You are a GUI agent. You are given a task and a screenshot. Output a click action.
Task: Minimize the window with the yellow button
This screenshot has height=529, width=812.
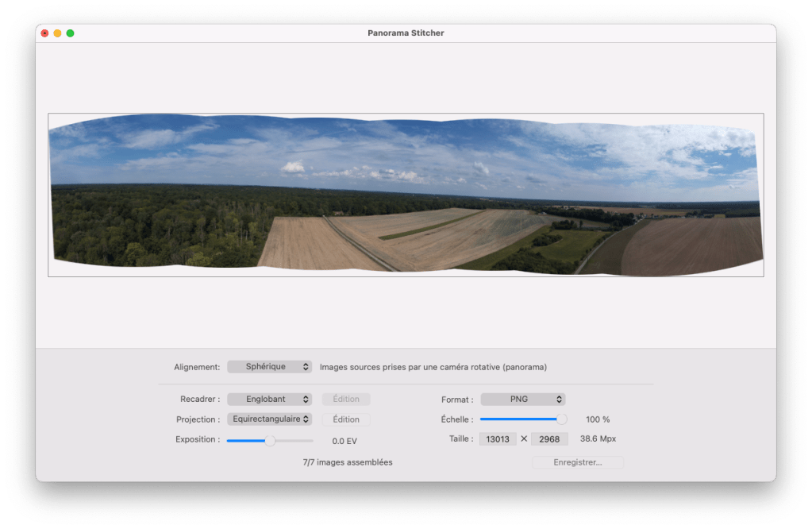click(57, 33)
